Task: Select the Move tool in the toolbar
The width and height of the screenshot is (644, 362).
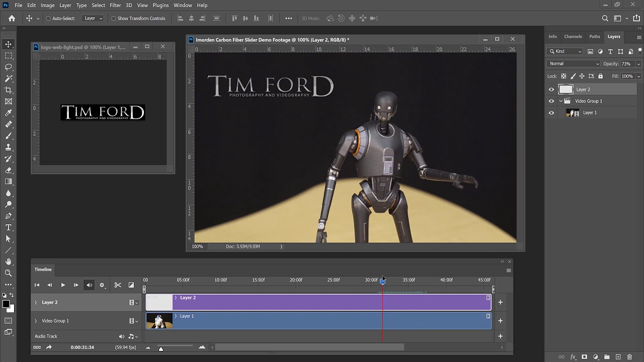Action: [8, 44]
